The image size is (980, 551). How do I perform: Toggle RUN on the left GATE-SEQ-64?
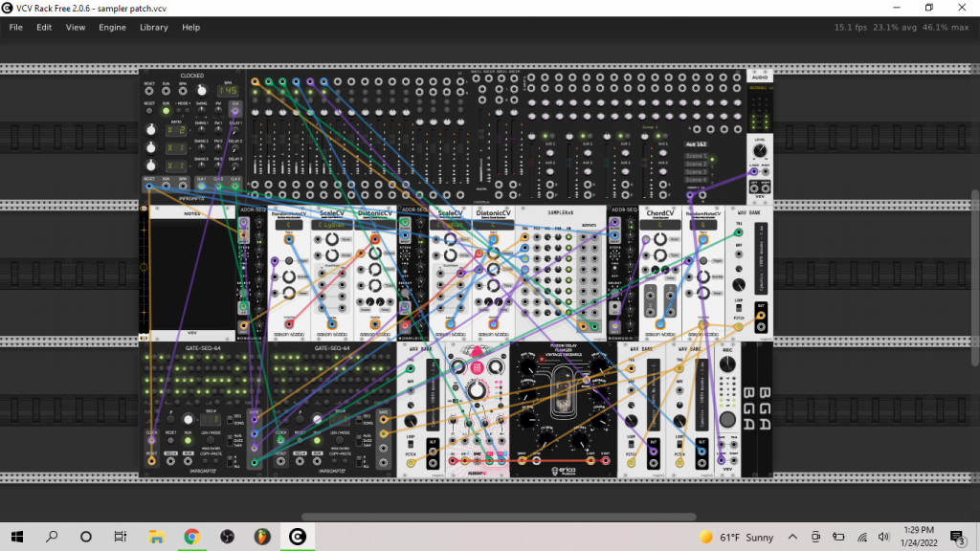click(x=189, y=440)
